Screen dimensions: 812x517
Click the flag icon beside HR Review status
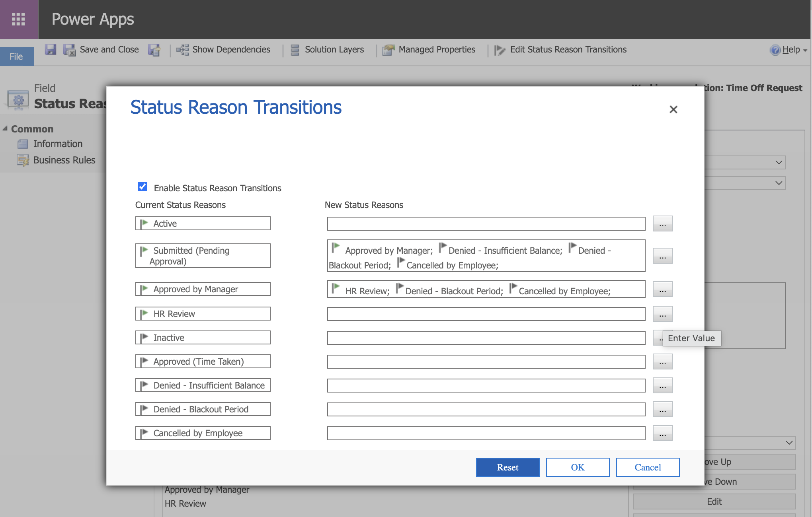point(144,314)
